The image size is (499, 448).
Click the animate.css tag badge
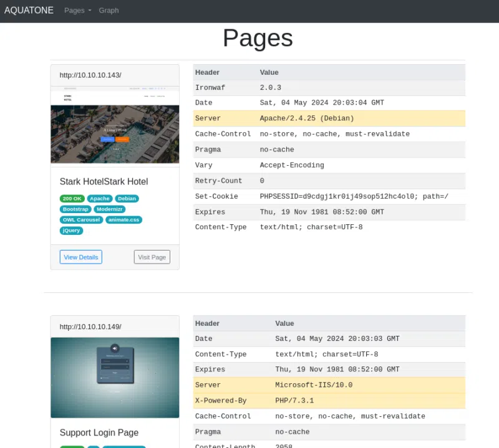pos(124,220)
